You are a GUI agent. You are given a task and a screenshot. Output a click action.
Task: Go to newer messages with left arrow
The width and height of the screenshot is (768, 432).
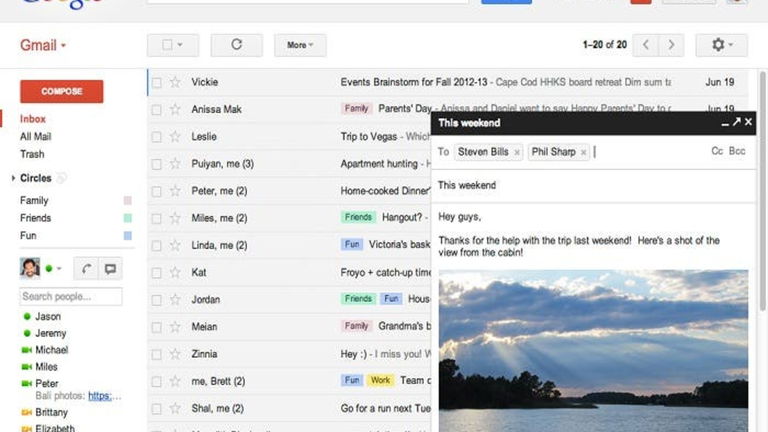(x=646, y=45)
